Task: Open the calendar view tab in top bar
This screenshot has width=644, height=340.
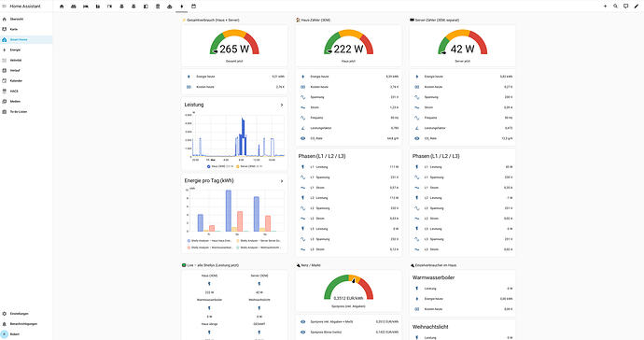Action: 193,7
